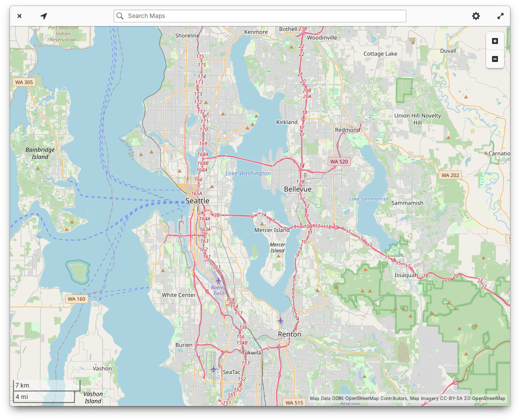
Task: Click the current location arrow icon
Action: 44,16
